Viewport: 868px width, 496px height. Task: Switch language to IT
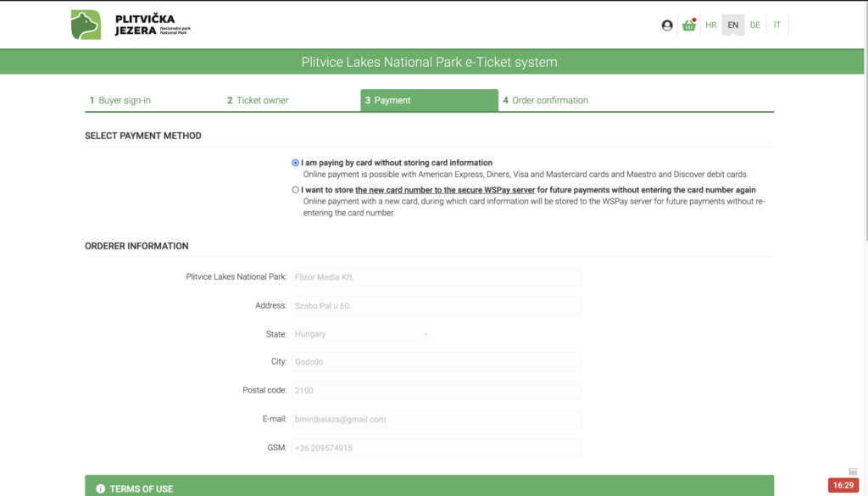click(x=776, y=25)
